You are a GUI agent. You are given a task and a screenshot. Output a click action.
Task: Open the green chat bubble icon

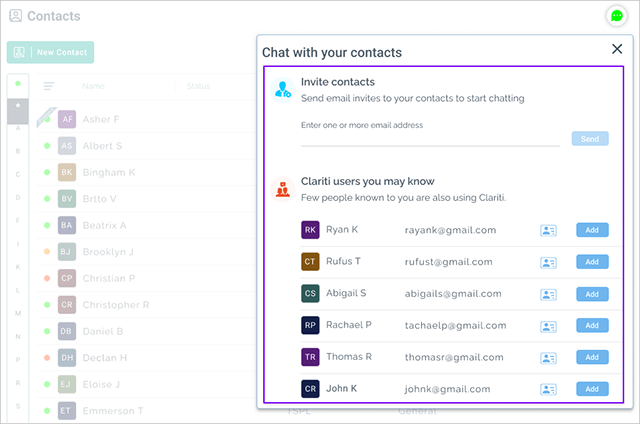point(616,16)
